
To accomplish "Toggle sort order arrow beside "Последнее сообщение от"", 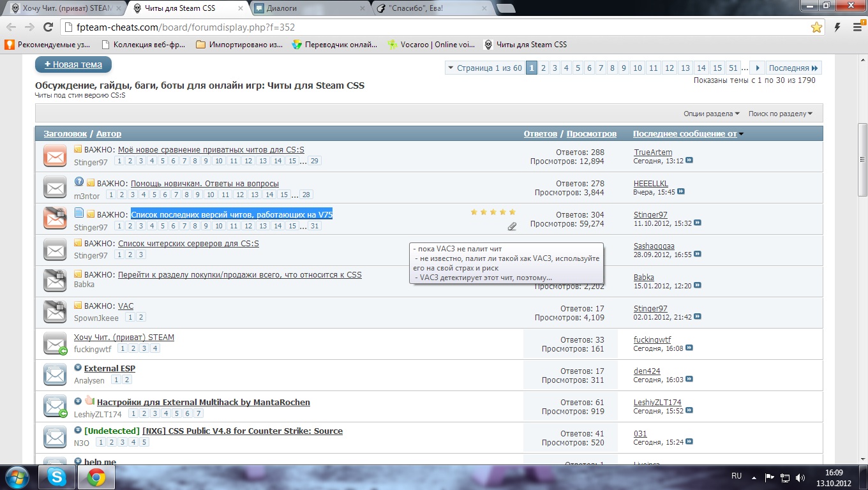I will [x=741, y=134].
